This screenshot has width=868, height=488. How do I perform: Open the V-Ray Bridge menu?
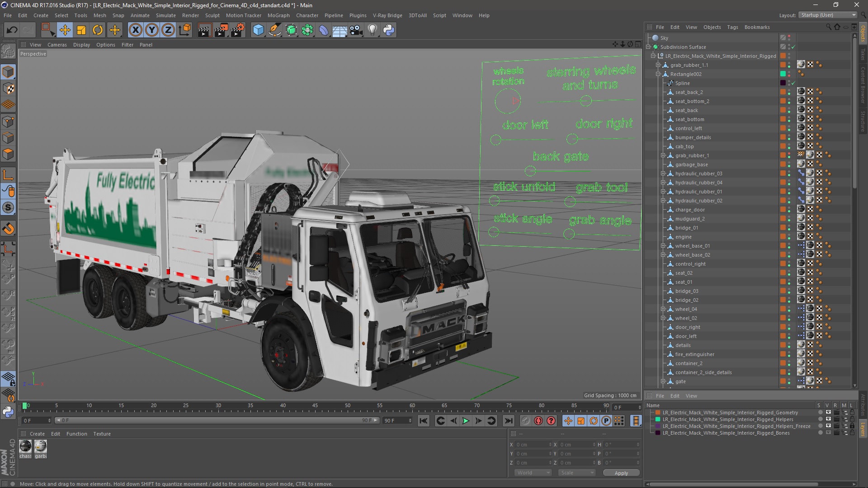pos(387,15)
